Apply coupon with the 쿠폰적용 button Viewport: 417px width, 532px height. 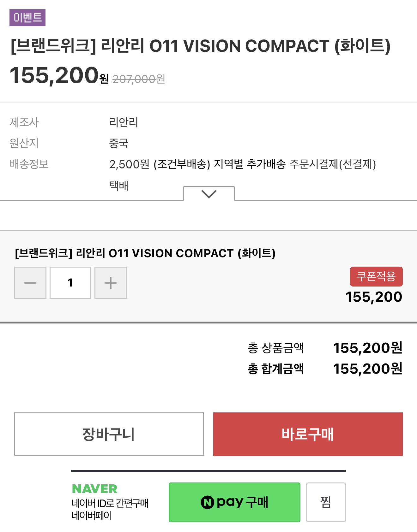pos(376,276)
